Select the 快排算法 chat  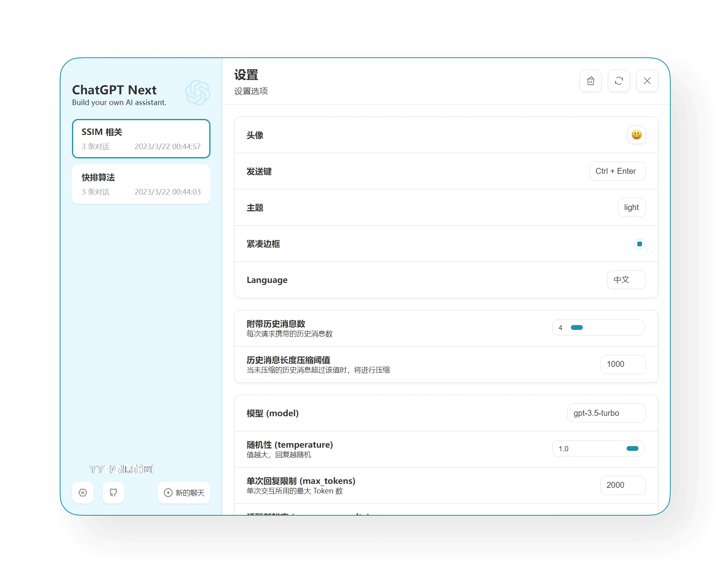click(x=141, y=184)
